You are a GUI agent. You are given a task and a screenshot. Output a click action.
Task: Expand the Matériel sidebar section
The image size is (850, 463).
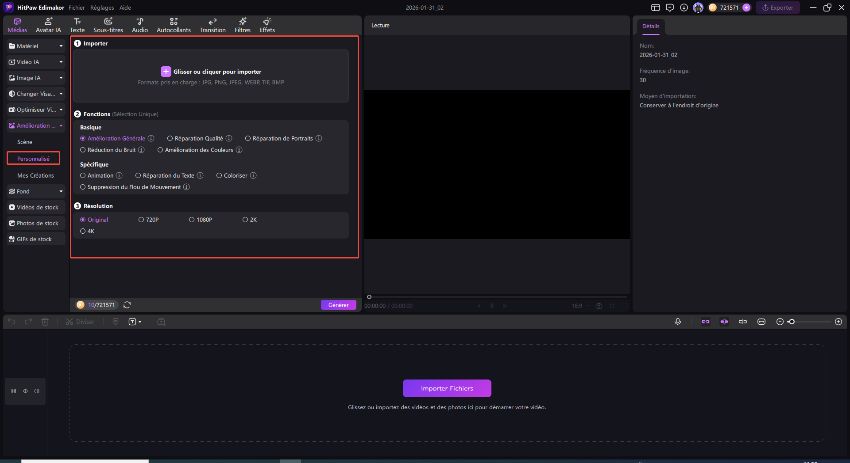click(34, 46)
